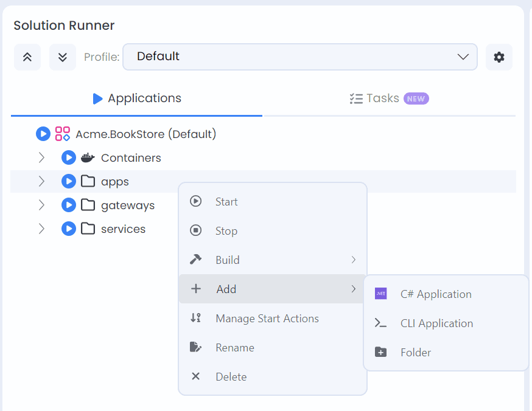Click the Start play icon in context menu
Screen dimensions: 532x411
point(195,201)
